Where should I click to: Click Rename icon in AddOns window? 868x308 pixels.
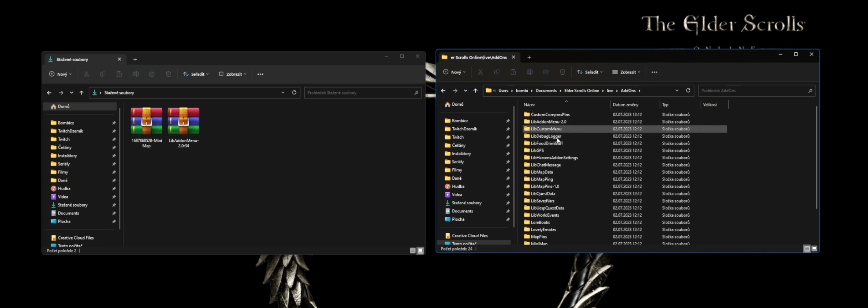(530, 72)
